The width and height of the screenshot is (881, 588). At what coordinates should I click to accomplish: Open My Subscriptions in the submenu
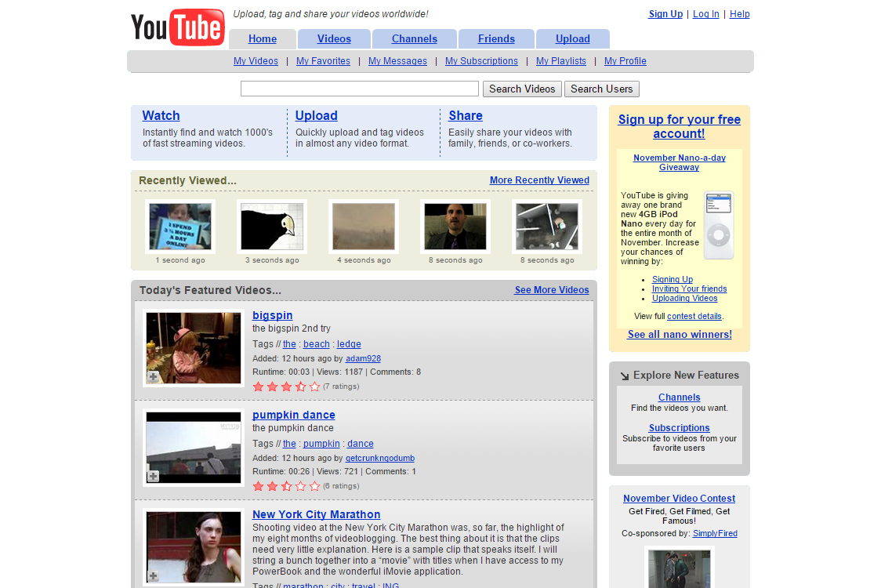pos(481,61)
